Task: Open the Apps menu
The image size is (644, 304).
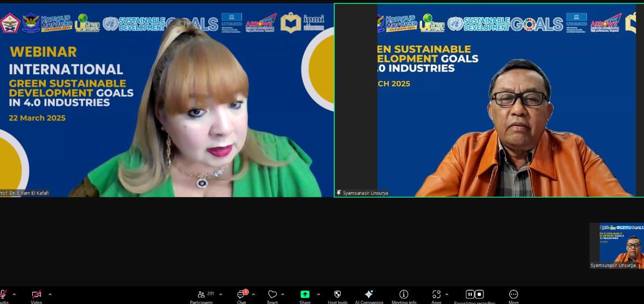Action: [436, 295]
